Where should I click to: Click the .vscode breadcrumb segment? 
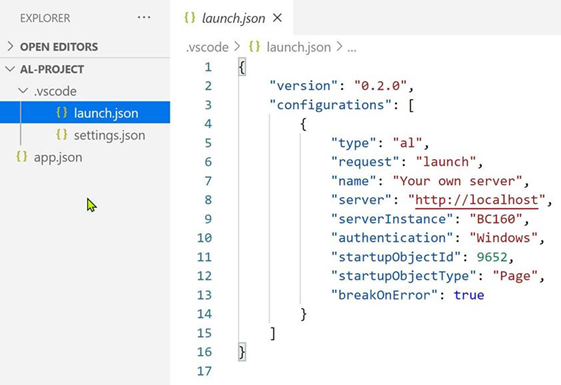[x=207, y=47]
